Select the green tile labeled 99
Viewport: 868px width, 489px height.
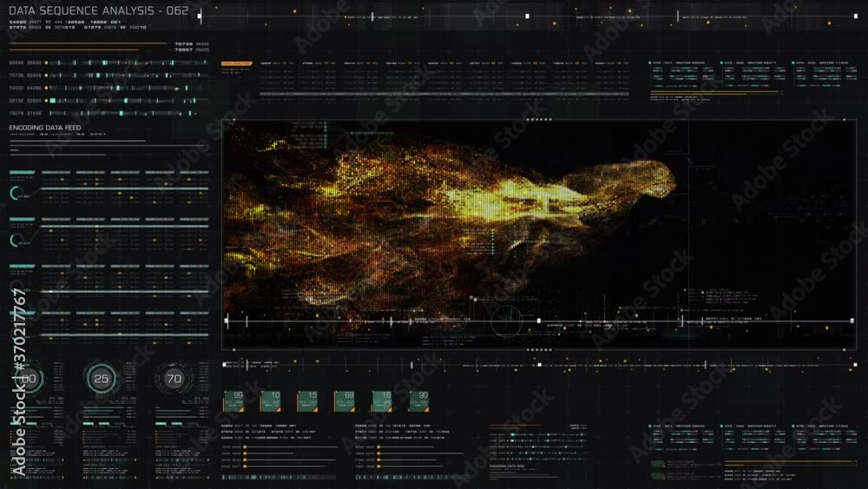pyautogui.click(x=233, y=401)
